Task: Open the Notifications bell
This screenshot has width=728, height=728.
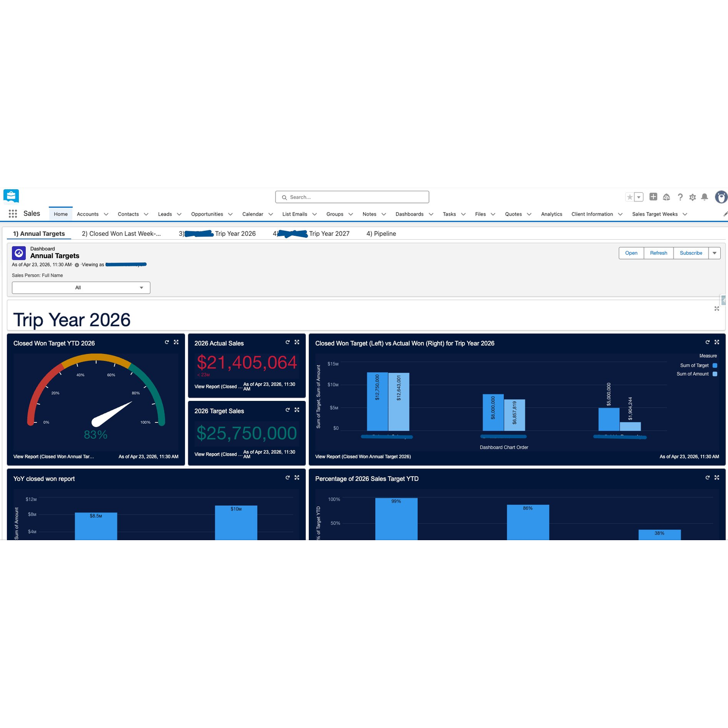Action: click(x=705, y=197)
